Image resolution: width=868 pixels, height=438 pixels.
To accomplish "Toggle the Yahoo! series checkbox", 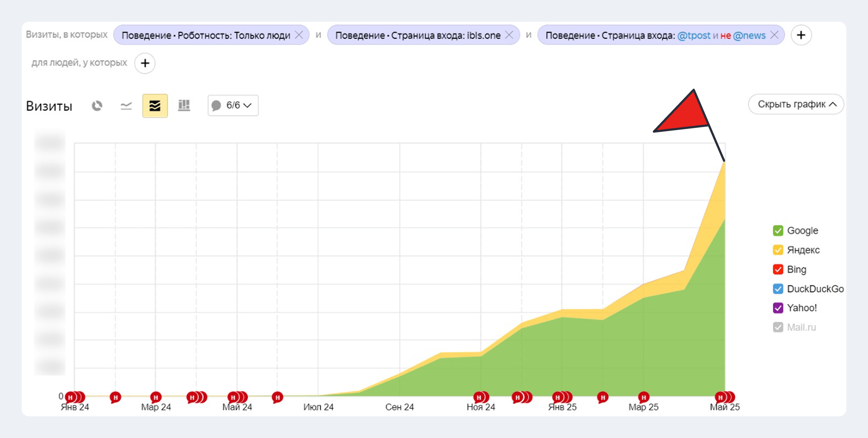I will click(x=778, y=308).
